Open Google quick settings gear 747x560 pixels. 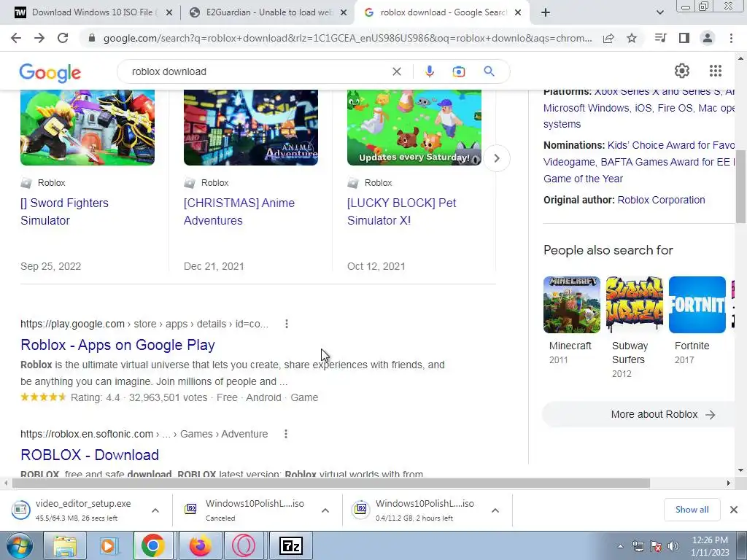[682, 71]
